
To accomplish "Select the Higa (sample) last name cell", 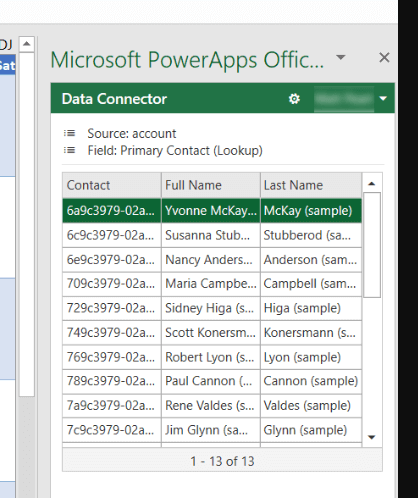I will [x=311, y=308].
